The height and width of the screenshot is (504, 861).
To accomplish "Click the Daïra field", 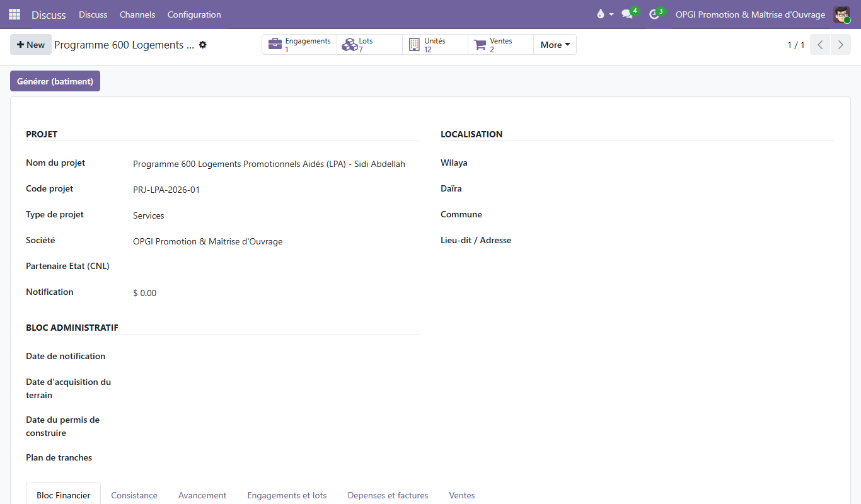I will point(691,190).
